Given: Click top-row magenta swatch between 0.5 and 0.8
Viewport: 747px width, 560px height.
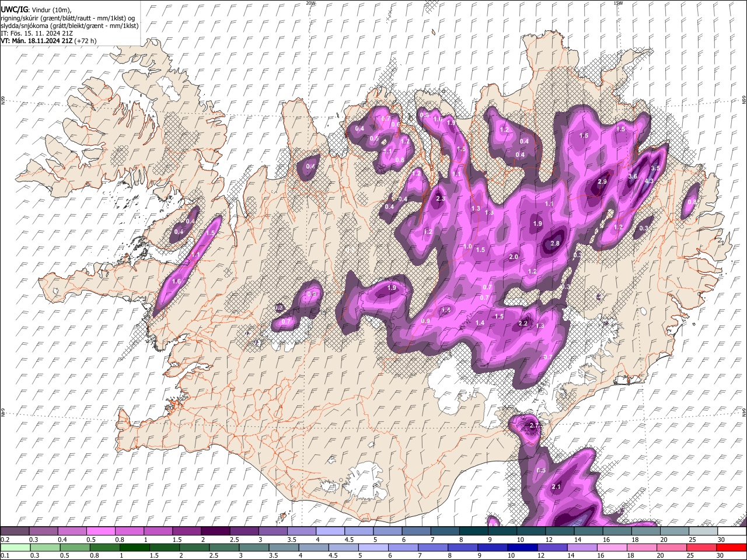Looking at the screenshot, I should tap(100, 531).
